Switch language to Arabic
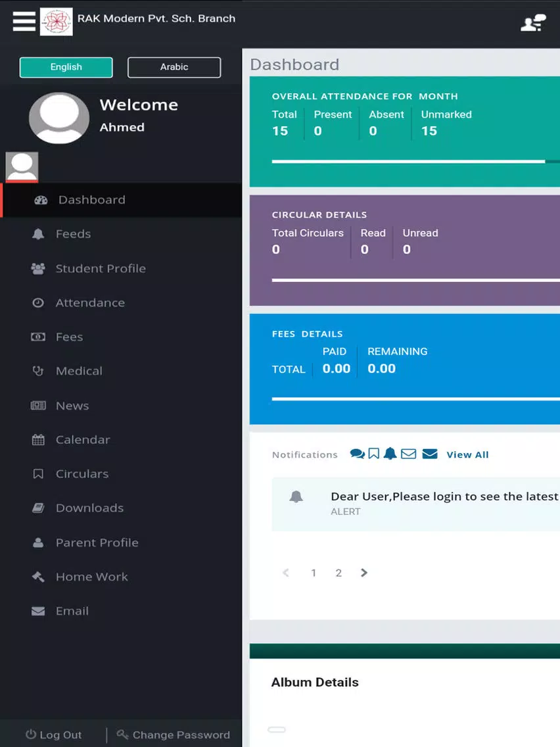Viewport: 560px width, 747px height. 174,67
